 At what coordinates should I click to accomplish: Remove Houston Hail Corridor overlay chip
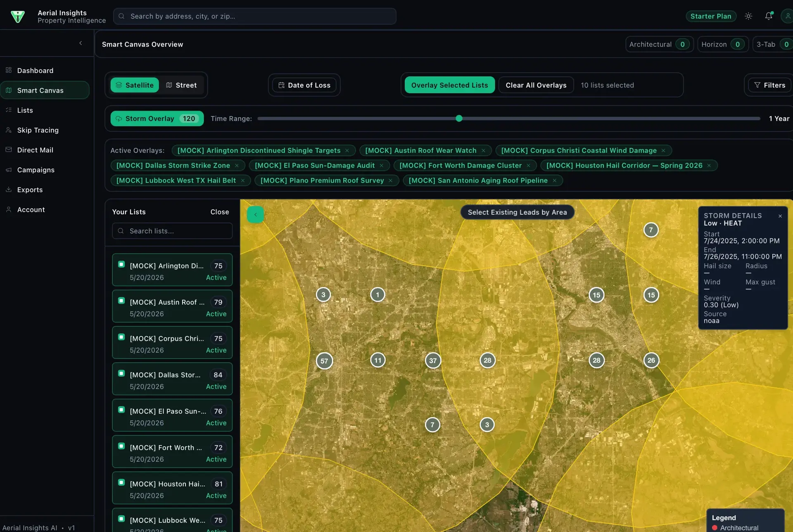(x=709, y=166)
